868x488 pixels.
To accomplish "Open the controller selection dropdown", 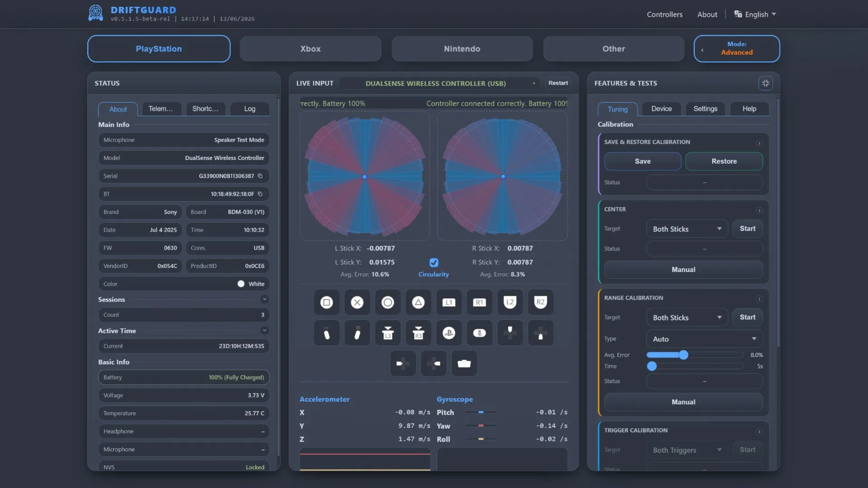I will point(439,83).
